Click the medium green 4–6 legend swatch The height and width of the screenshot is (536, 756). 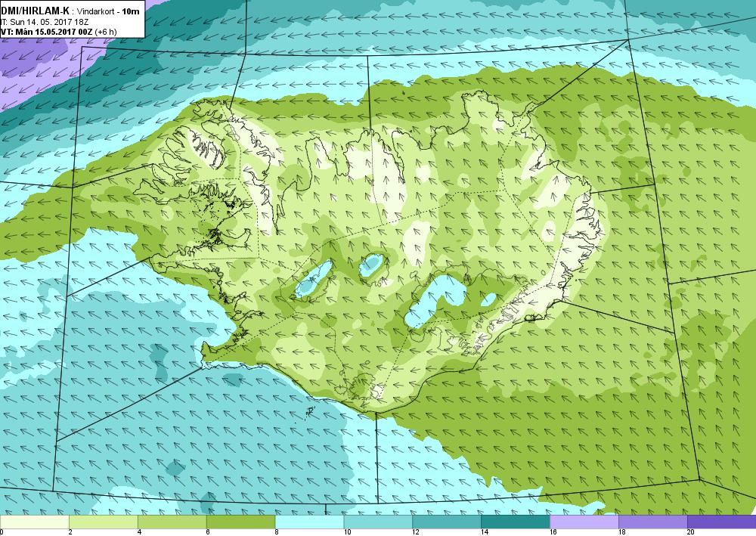tap(172, 522)
